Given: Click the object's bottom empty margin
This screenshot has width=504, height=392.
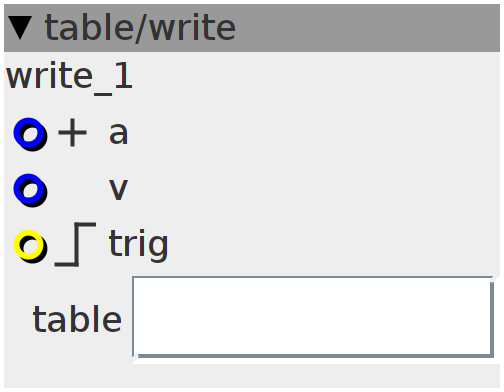Looking at the screenshot, I should click(252, 376).
